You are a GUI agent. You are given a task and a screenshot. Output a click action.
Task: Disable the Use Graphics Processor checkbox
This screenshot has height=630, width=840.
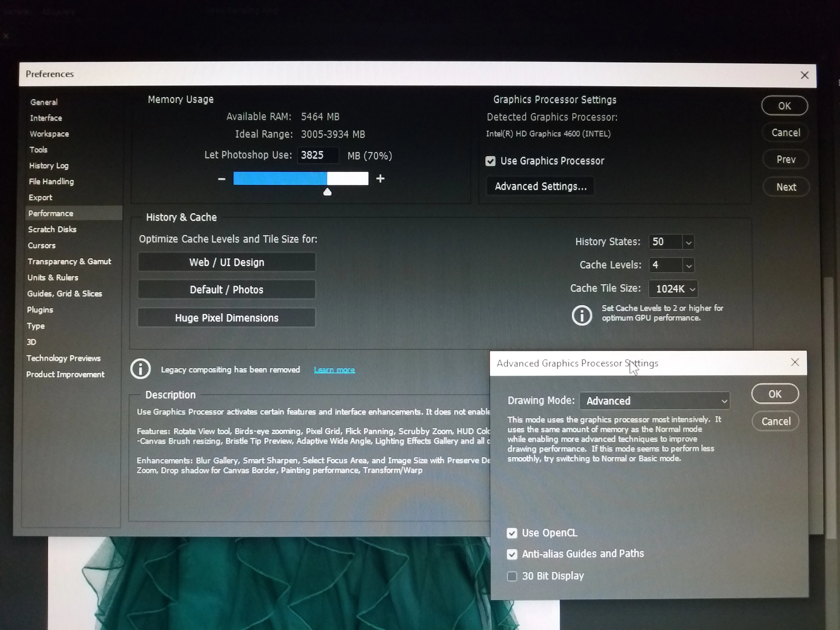tap(490, 161)
